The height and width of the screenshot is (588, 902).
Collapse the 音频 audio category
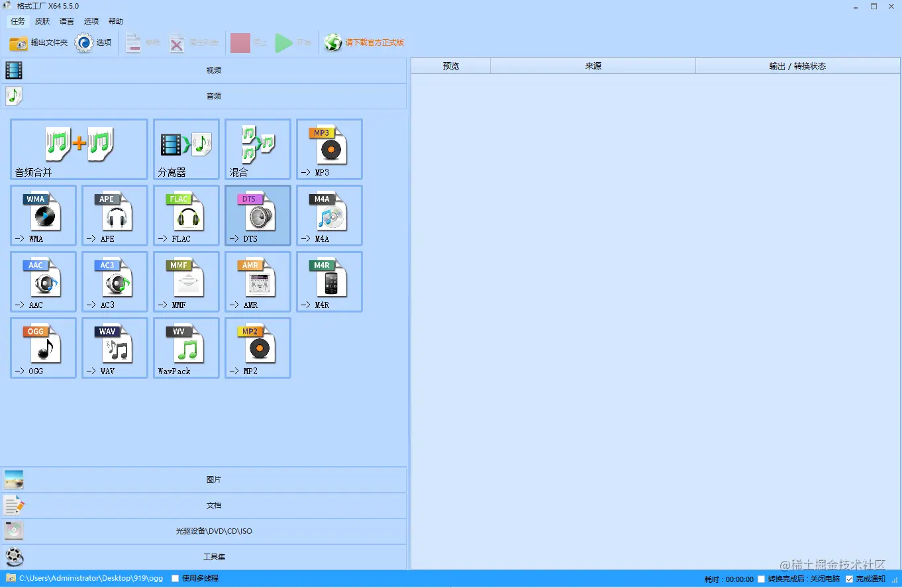(203, 96)
